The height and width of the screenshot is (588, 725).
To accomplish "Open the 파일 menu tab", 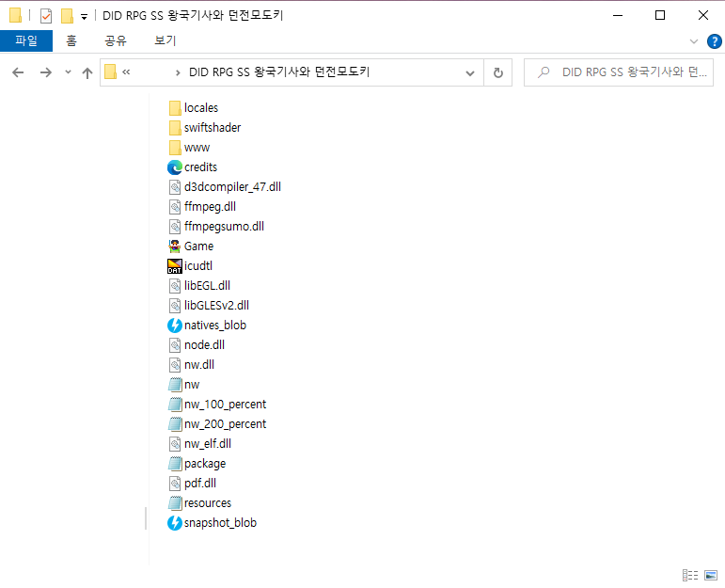I will 26,41.
